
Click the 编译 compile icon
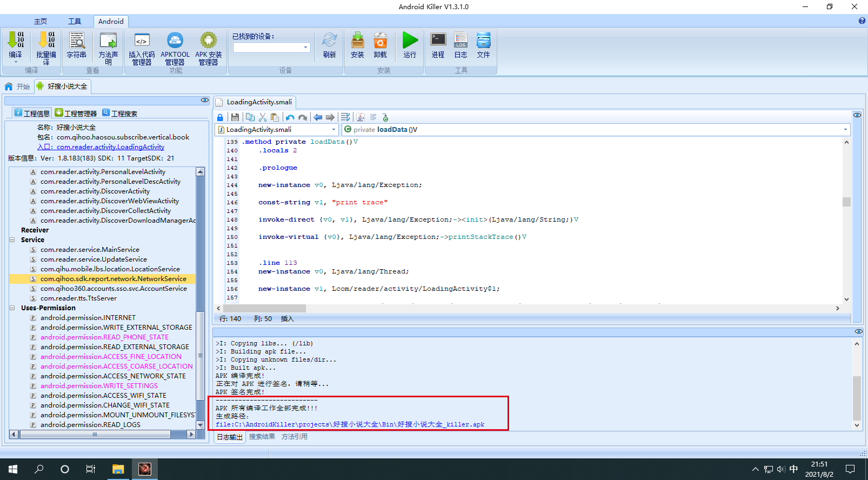click(x=16, y=41)
